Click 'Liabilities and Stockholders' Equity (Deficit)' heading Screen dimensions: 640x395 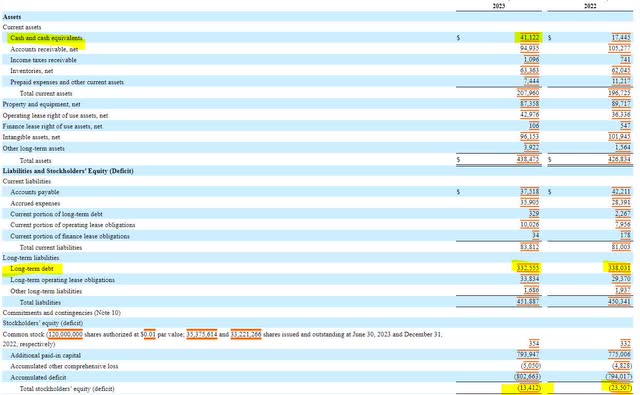tap(68, 171)
